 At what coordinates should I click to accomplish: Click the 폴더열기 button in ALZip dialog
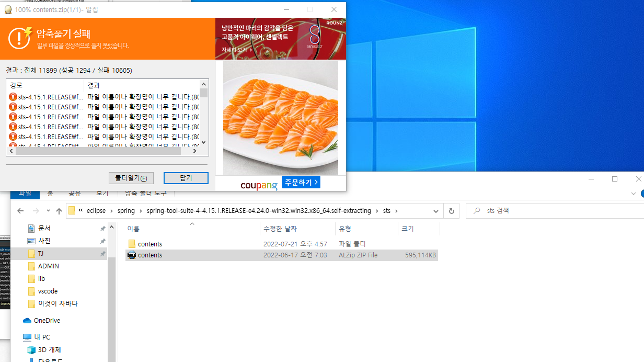[131, 178]
